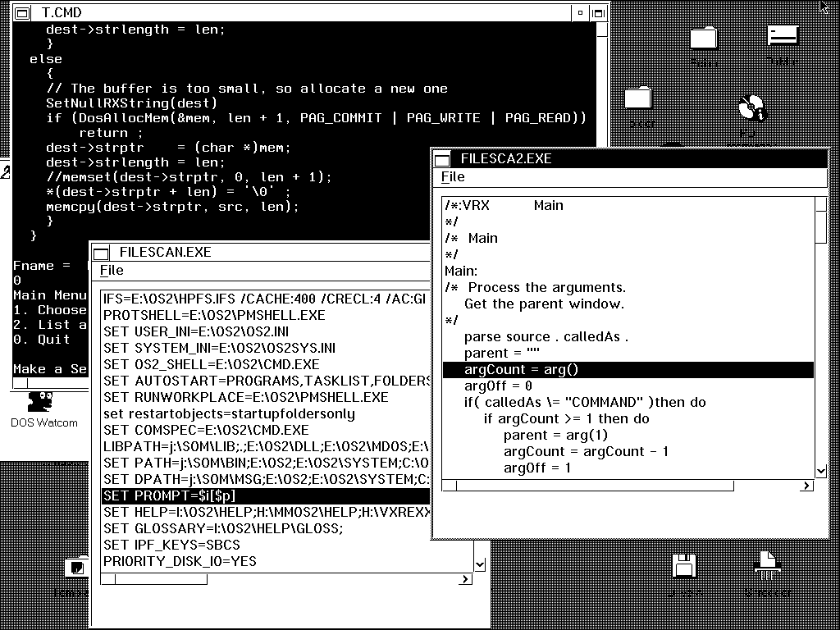Open File menu in FILESCA2.EXE window
The height and width of the screenshot is (630, 840).
click(453, 177)
